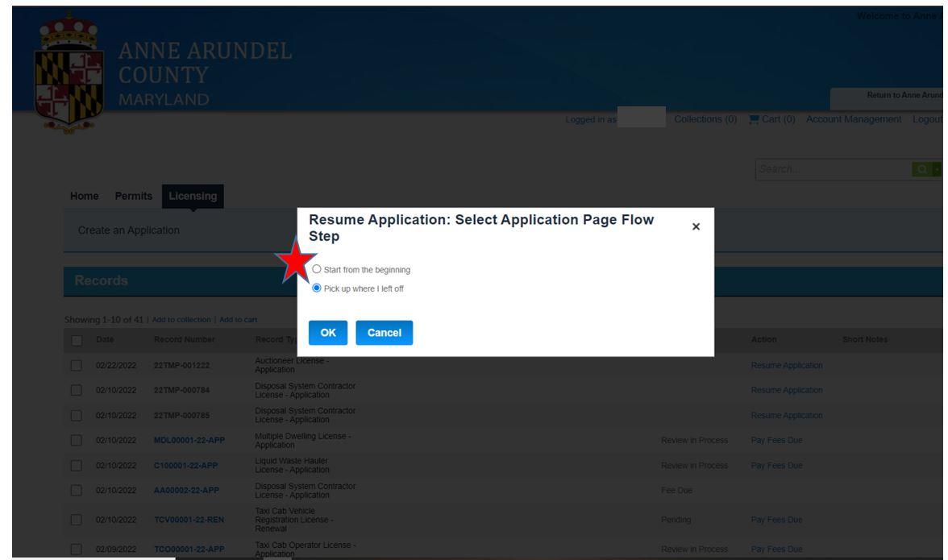Click Resume Application for 22TMP-001222
Screen dimensions: 948x560
tap(787, 366)
